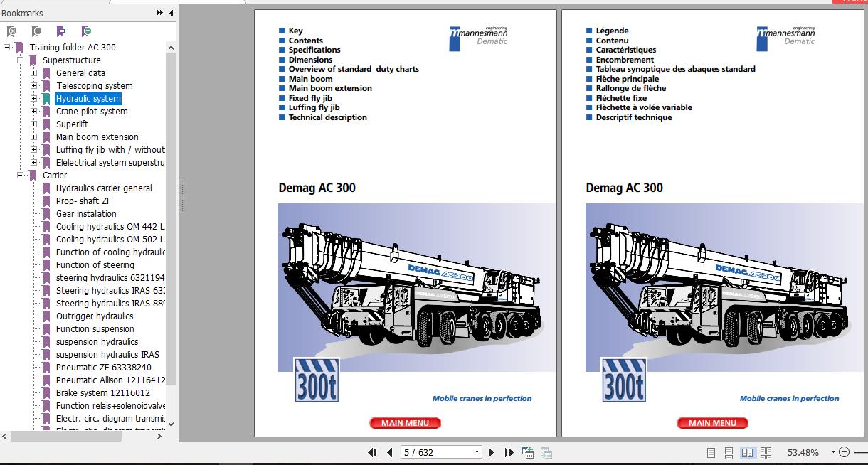868x465 pixels.
Task: Expand current bookmark with green arrow icon
Action: (x=85, y=31)
